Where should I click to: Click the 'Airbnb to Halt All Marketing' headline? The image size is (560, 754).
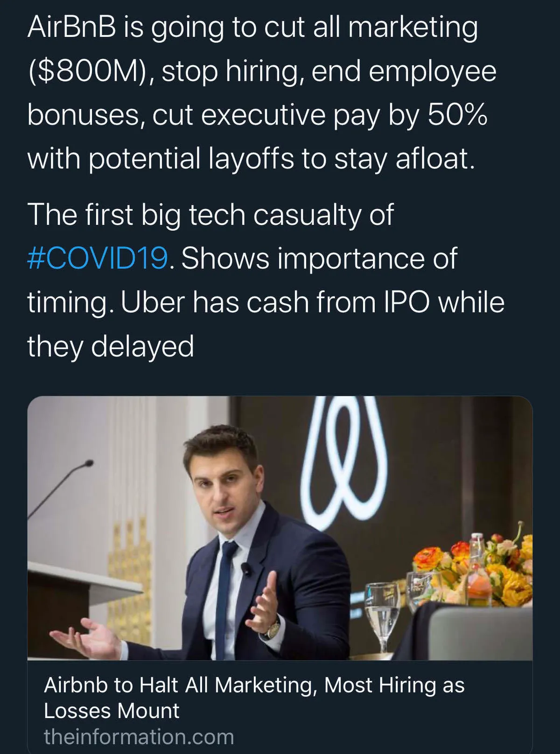(254, 698)
